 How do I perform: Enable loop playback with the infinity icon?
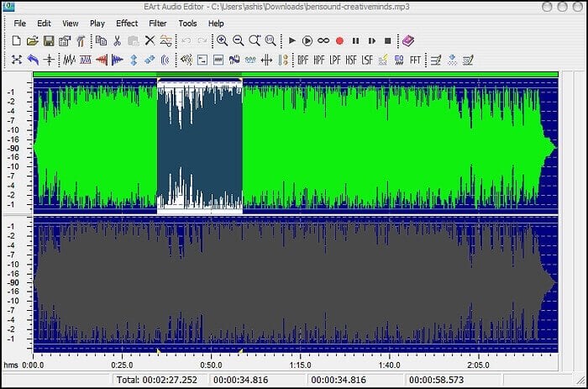(323, 40)
